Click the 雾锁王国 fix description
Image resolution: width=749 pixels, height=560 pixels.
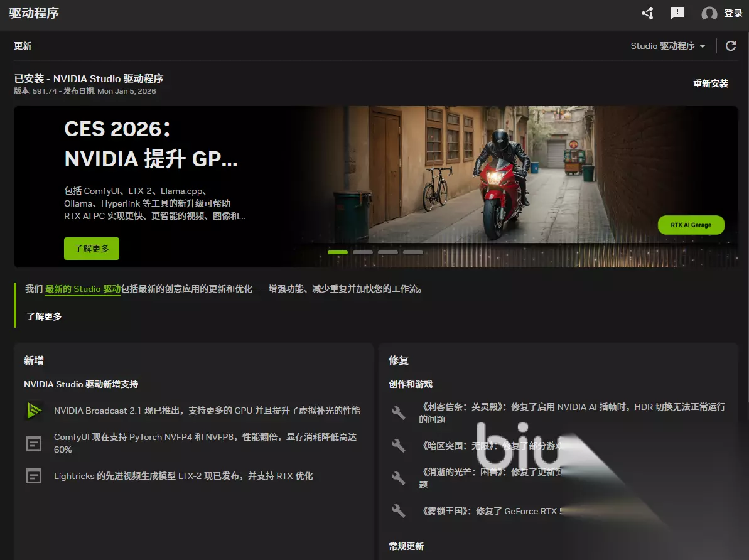click(x=490, y=511)
